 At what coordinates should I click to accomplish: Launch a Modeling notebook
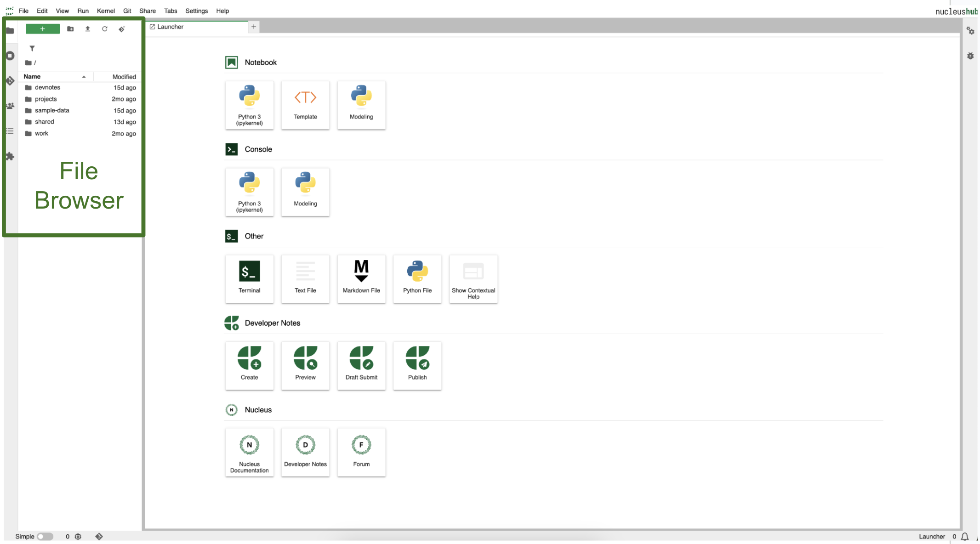tap(361, 105)
